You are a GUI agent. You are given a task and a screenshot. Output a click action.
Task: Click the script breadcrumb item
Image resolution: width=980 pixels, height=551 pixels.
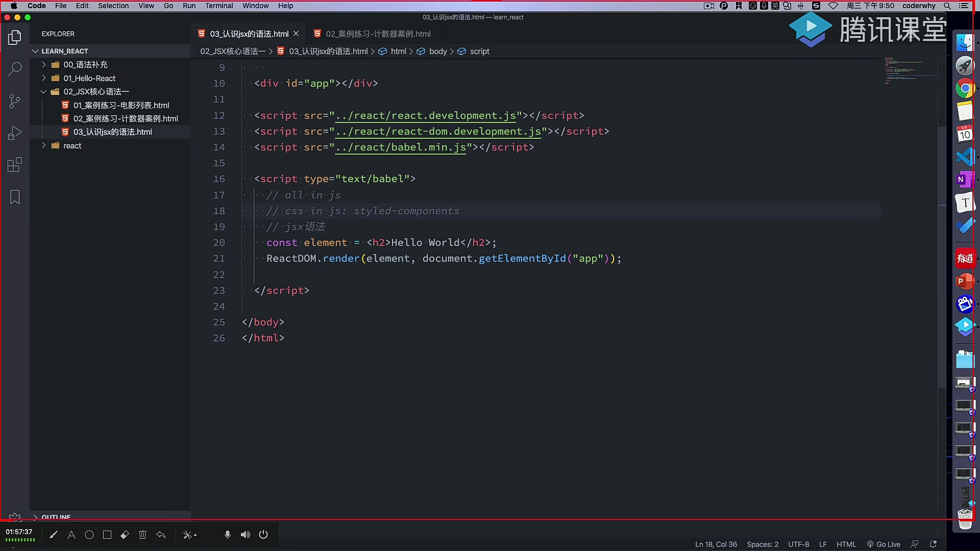point(473,52)
